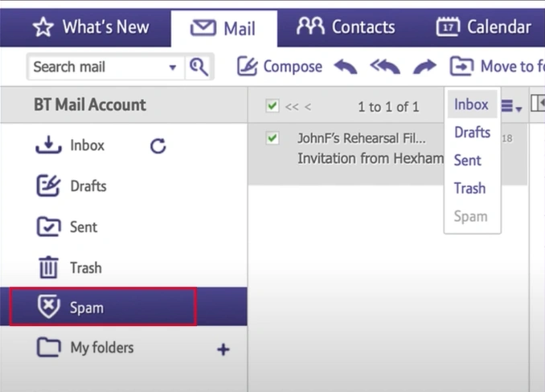The width and height of the screenshot is (545, 392).
Task: Click the Mail envelope icon in tab
Action: (x=203, y=28)
